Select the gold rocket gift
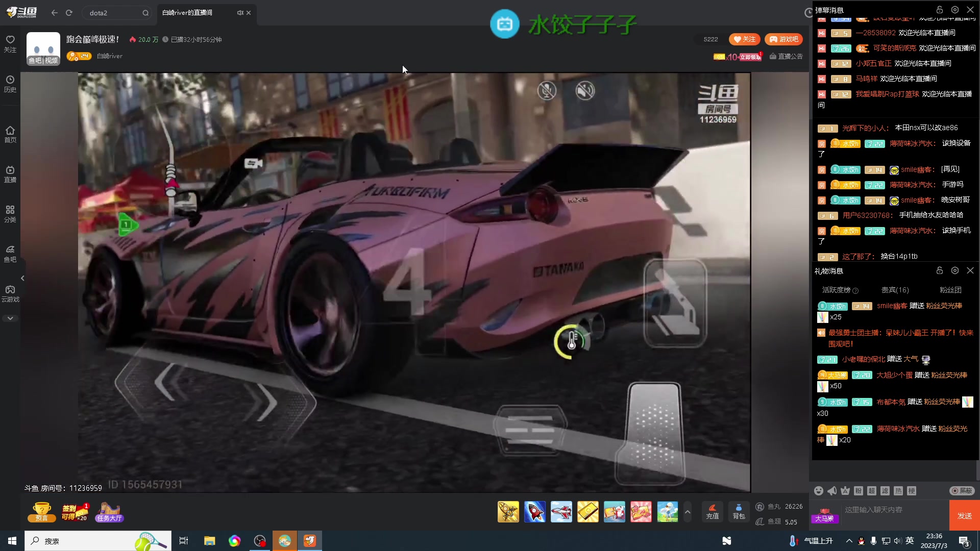980x551 pixels. pyautogui.click(x=508, y=512)
